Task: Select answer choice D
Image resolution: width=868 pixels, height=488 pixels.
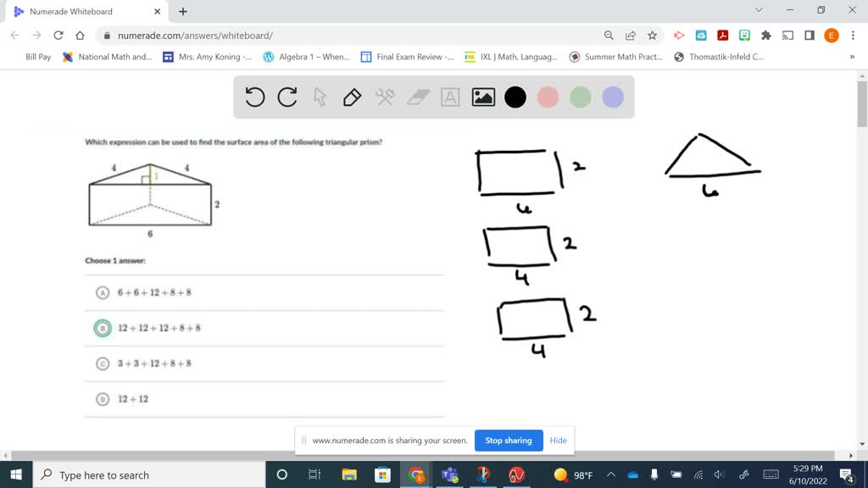Action: point(103,398)
